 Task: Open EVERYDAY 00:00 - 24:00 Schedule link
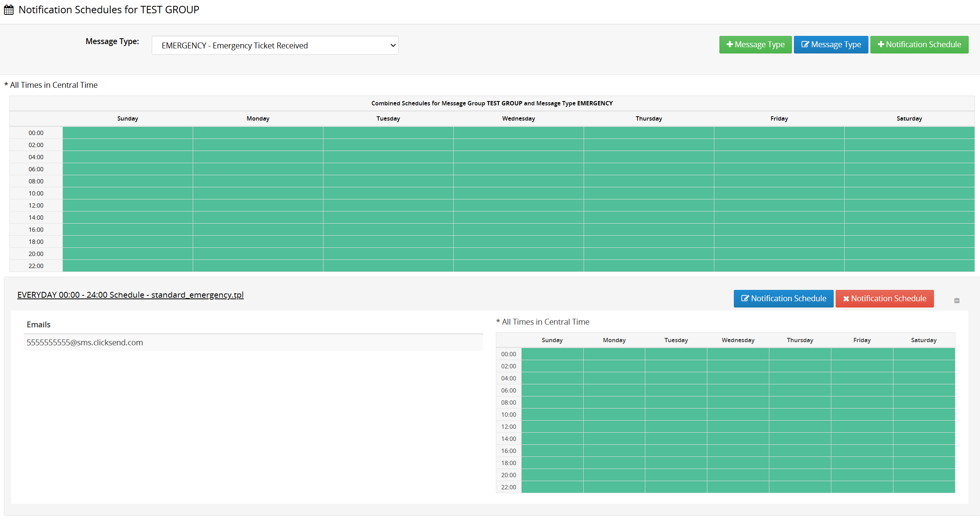tap(130, 295)
